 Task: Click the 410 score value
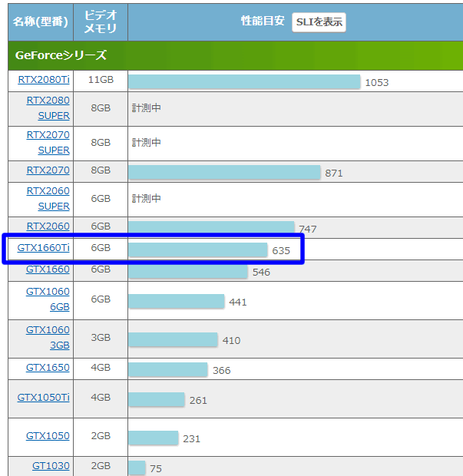231,341
